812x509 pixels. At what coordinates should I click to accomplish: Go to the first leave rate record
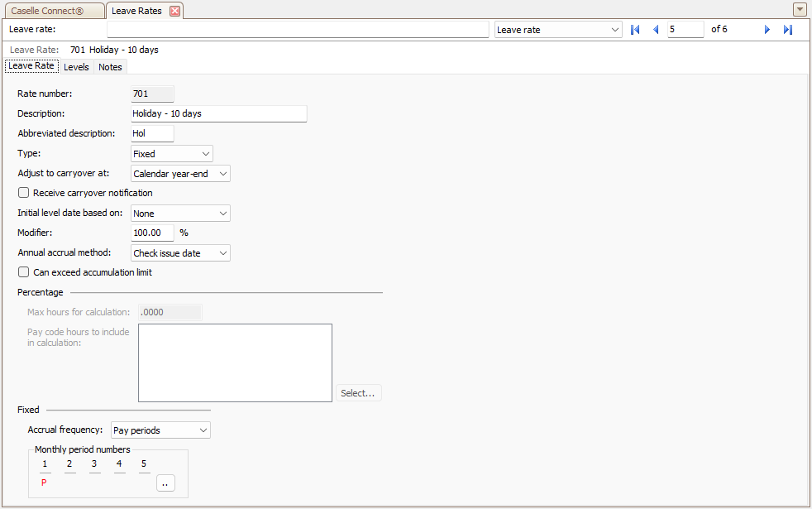635,30
